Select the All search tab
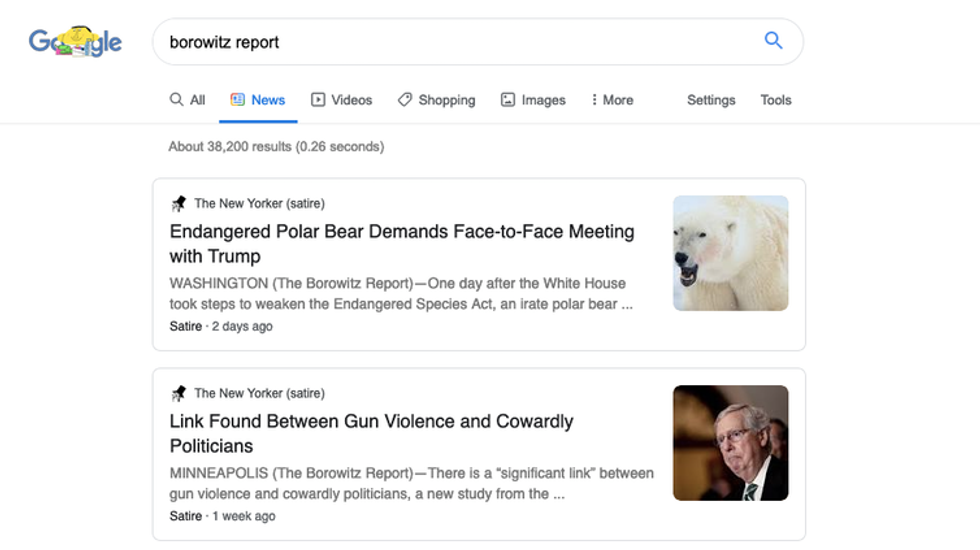980x550 pixels. pyautogui.click(x=187, y=100)
